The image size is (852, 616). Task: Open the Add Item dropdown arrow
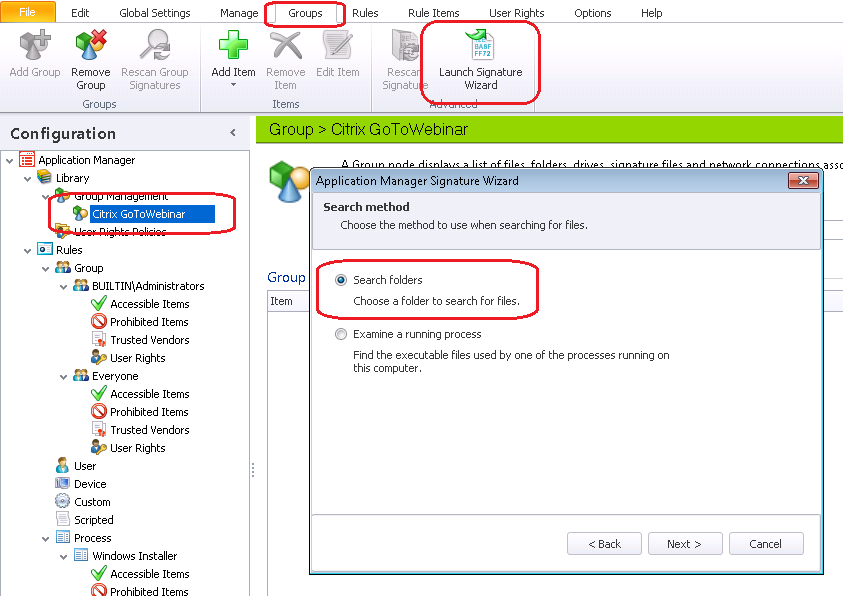pos(233,85)
